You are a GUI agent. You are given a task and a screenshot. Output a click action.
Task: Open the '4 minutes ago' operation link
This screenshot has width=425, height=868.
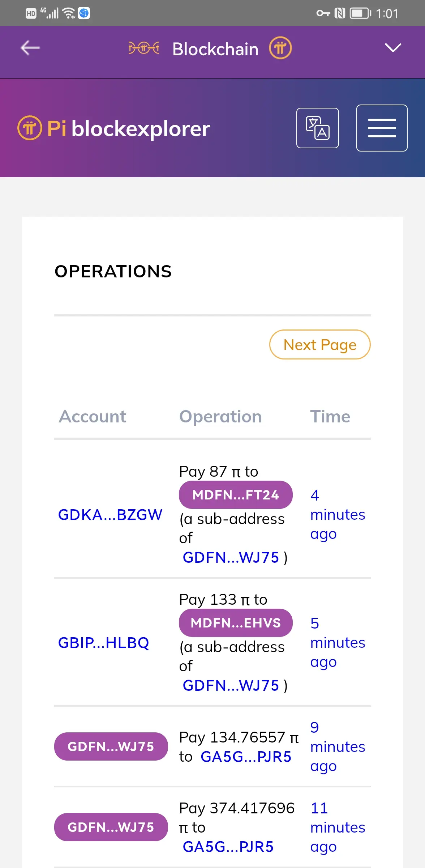coord(338,515)
